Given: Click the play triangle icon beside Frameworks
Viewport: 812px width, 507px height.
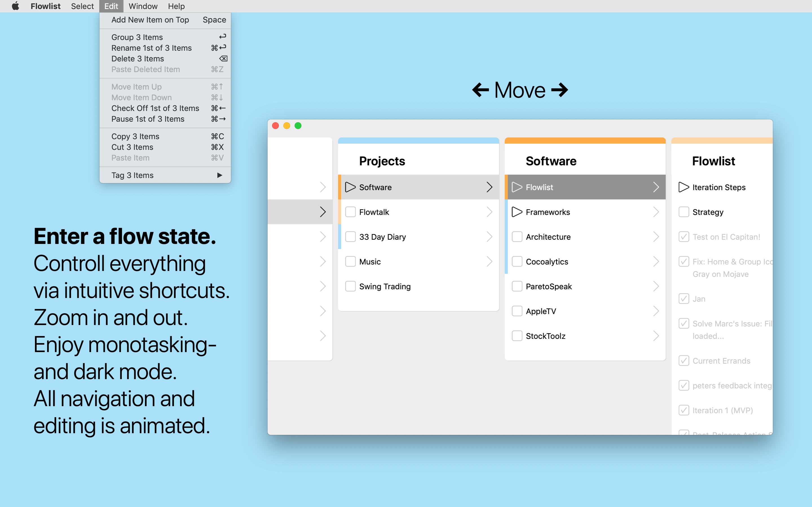Looking at the screenshot, I should point(517,212).
